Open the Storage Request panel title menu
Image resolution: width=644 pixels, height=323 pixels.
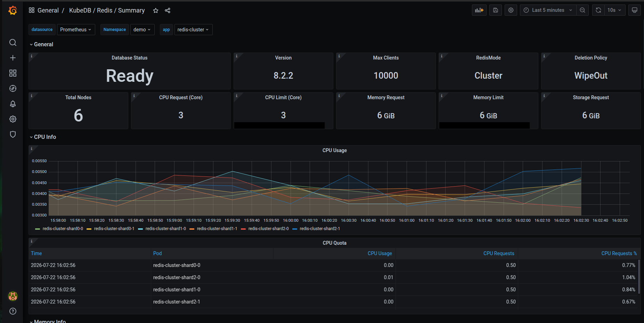[591, 97]
